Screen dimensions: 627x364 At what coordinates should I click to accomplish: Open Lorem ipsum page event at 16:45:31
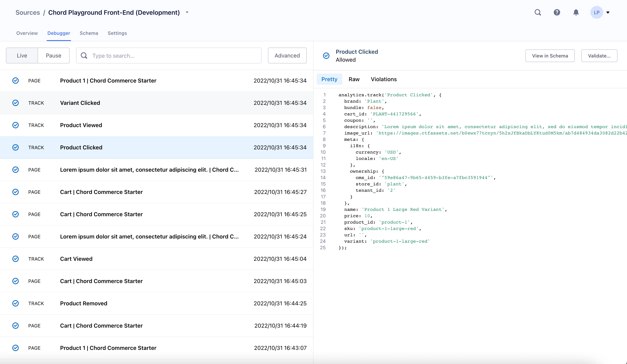click(156, 170)
